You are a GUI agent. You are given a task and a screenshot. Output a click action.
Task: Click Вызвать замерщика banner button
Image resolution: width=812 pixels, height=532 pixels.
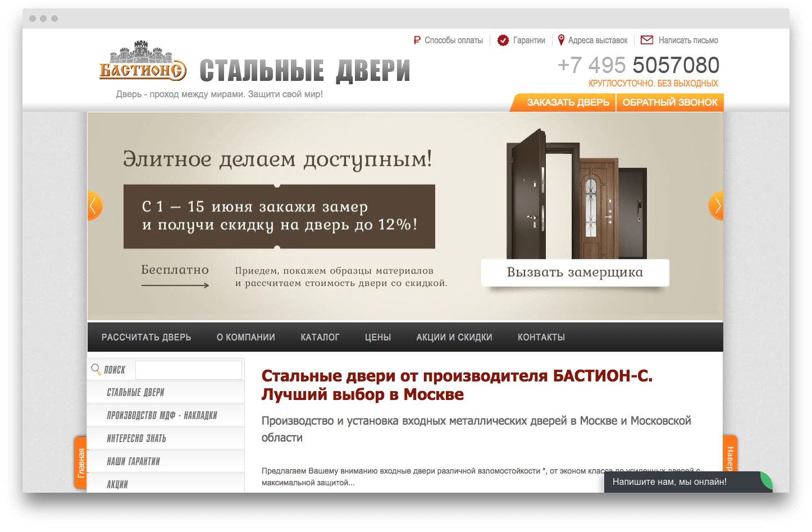coord(575,272)
